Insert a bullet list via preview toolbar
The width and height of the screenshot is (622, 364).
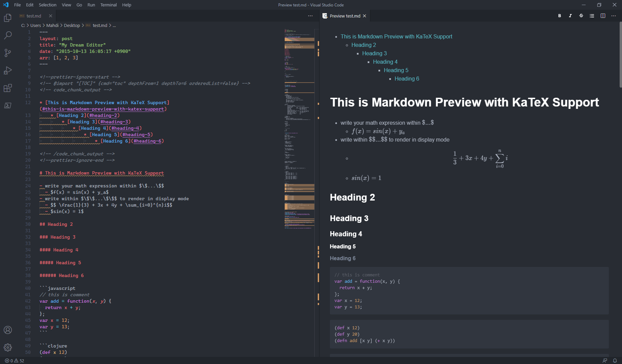point(592,16)
